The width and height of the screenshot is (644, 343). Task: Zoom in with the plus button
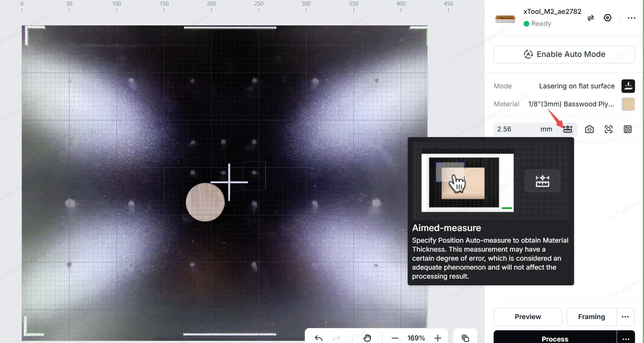(x=438, y=338)
